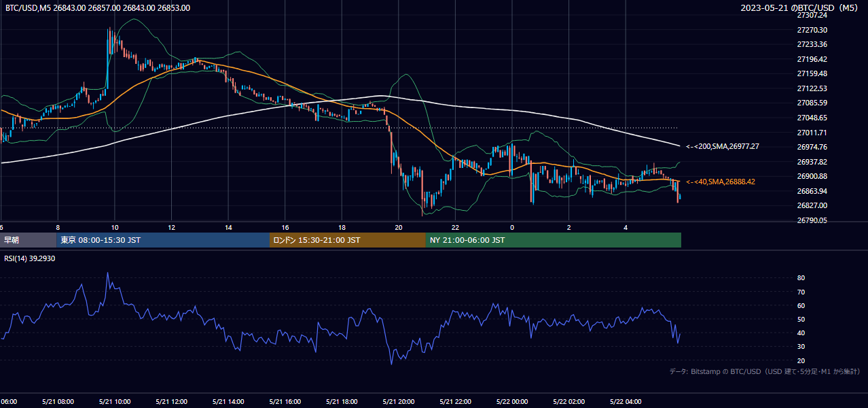Click the 5/21 14:00 time label
The height and width of the screenshot is (408, 868).
(228, 402)
